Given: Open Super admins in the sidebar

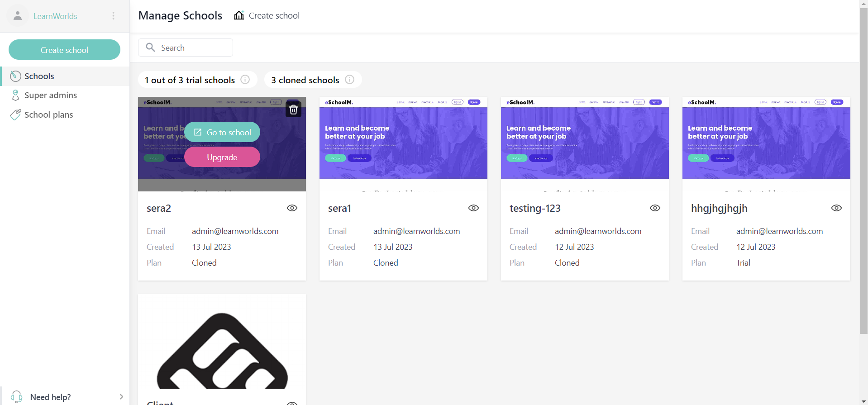Looking at the screenshot, I should 50,95.
